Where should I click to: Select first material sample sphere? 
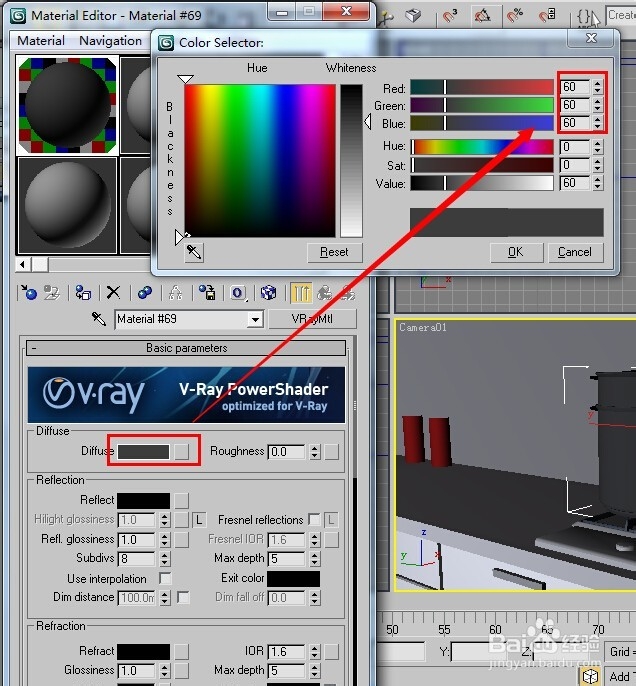(67, 105)
